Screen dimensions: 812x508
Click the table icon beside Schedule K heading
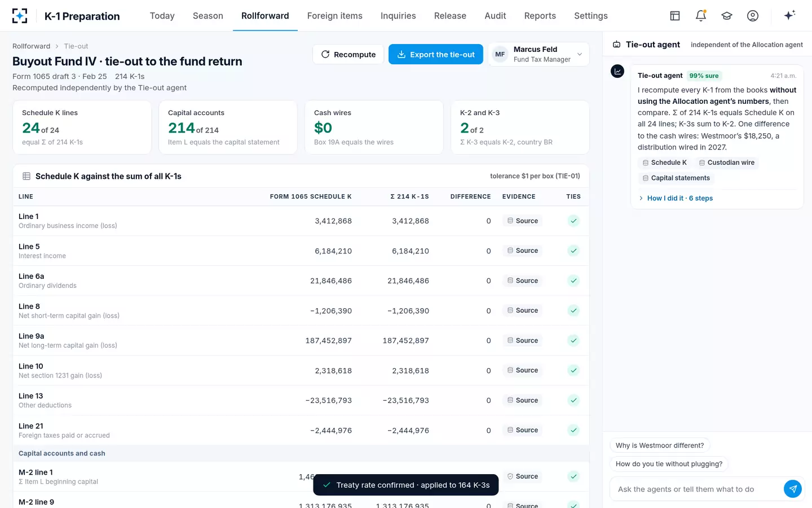pyautogui.click(x=27, y=176)
